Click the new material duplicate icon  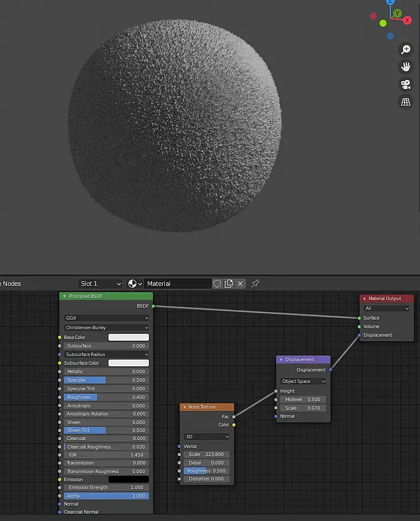(229, 284)
